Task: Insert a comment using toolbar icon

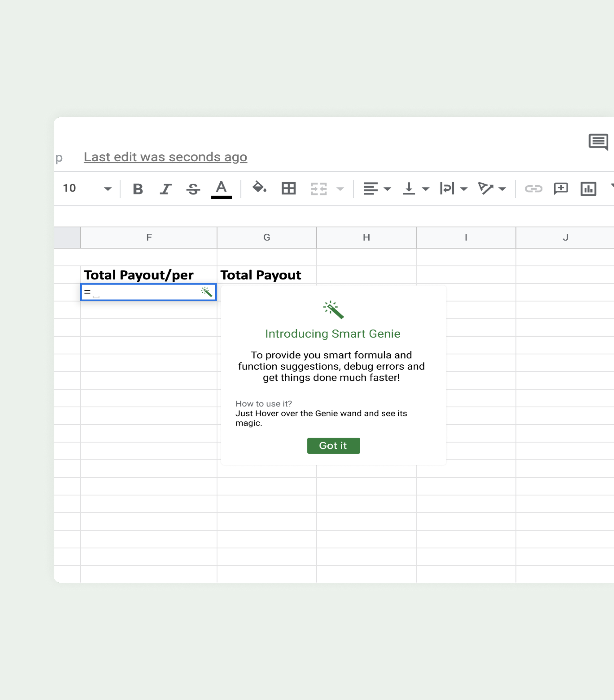Action: tap(561, 189)
